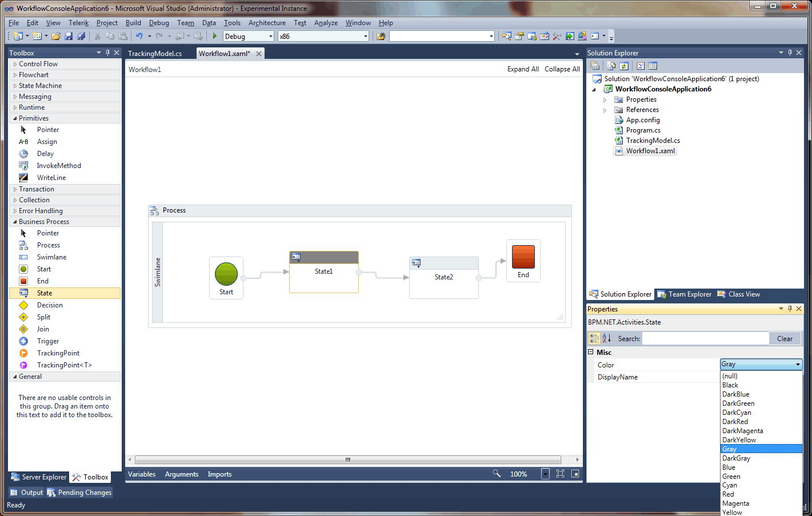Screen dimensions: 812x516
Task: Open the Pending Changes tab
Action: pyautogui.click(x=79, y=493)
